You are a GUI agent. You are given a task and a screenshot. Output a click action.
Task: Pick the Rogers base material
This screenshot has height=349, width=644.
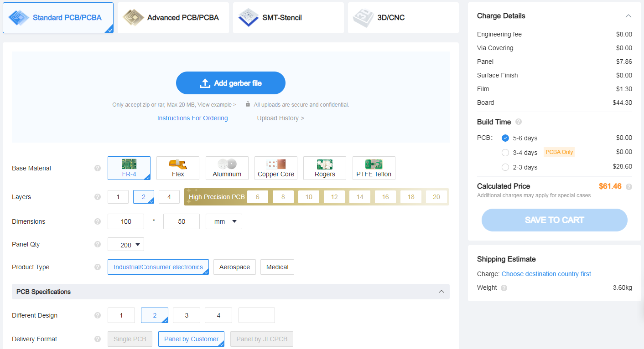point(325,168)
